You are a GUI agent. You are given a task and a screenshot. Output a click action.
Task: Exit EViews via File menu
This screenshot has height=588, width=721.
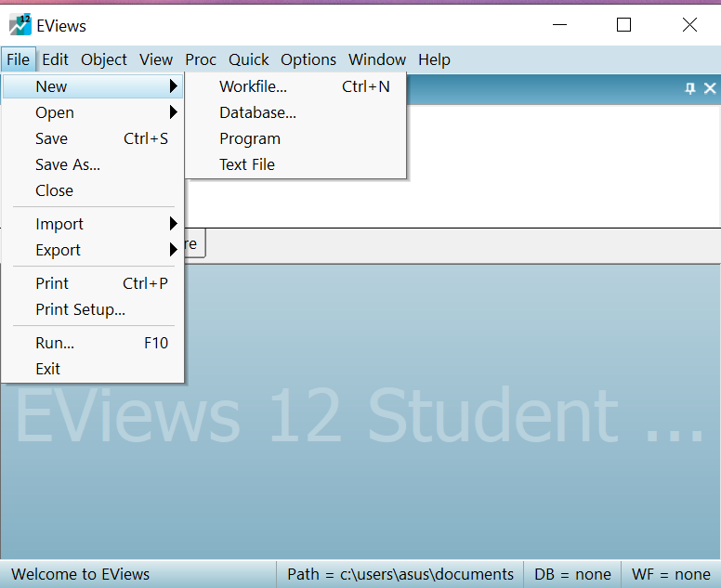tap(47, 369)
